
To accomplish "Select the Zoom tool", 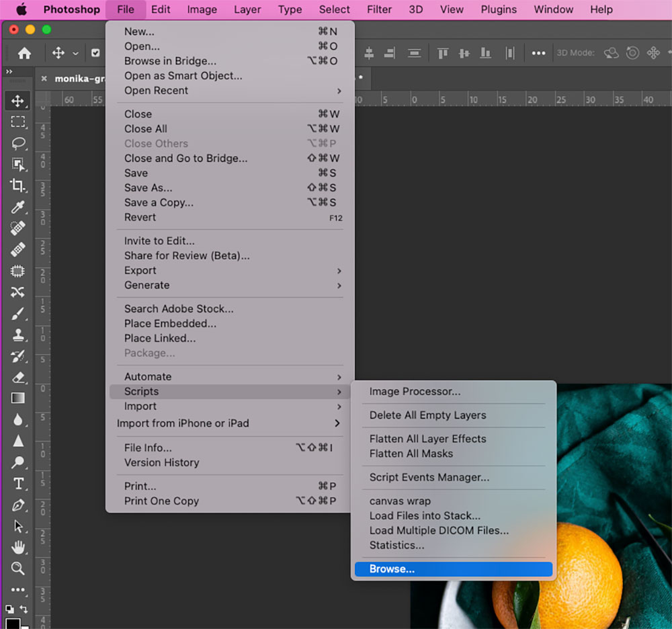I will 17,568.
